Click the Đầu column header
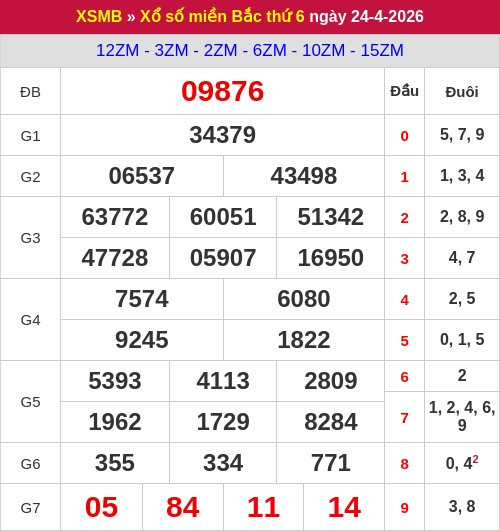The image size is (500, 531). click(x=404, y=91)
